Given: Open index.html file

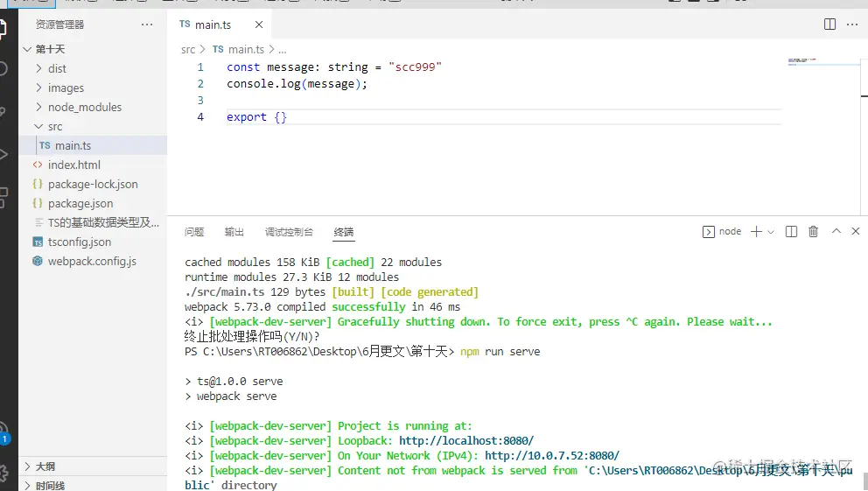Looking at the screenshot, I should [x=93, y=165].
